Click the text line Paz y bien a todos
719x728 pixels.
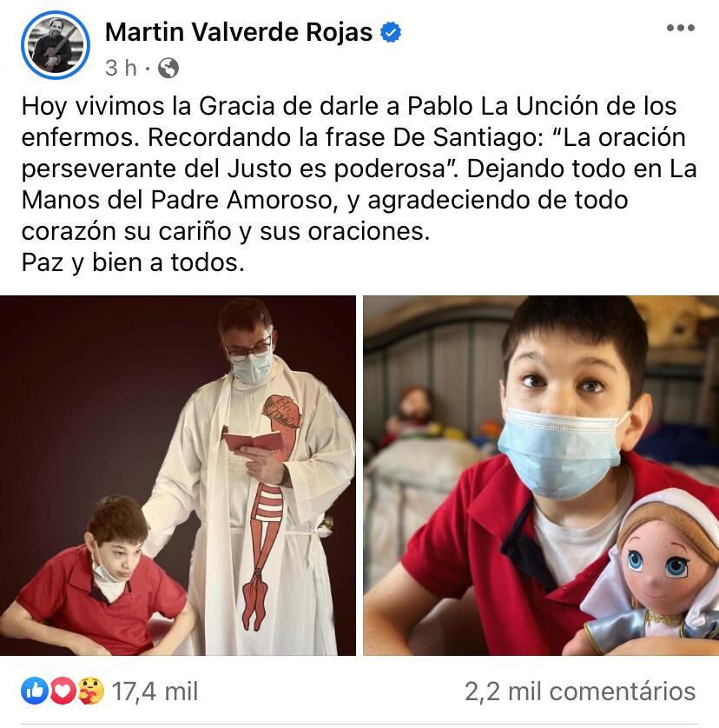tap(133, 262)
